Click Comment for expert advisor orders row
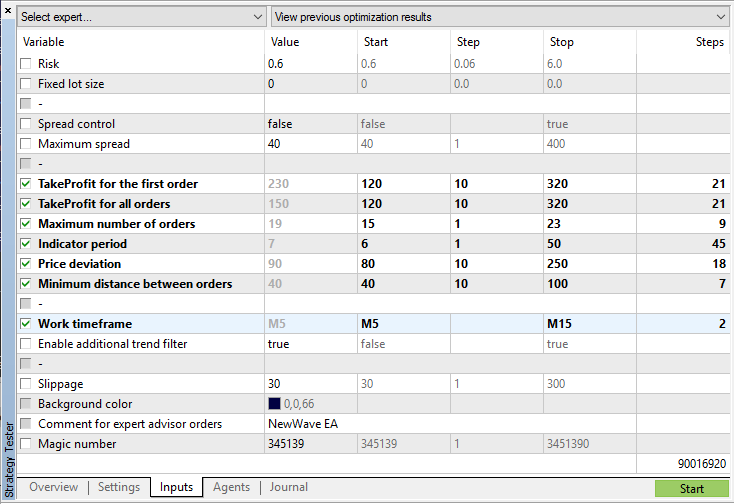This screenshot has height=504, width=734. tap(374, 424)
